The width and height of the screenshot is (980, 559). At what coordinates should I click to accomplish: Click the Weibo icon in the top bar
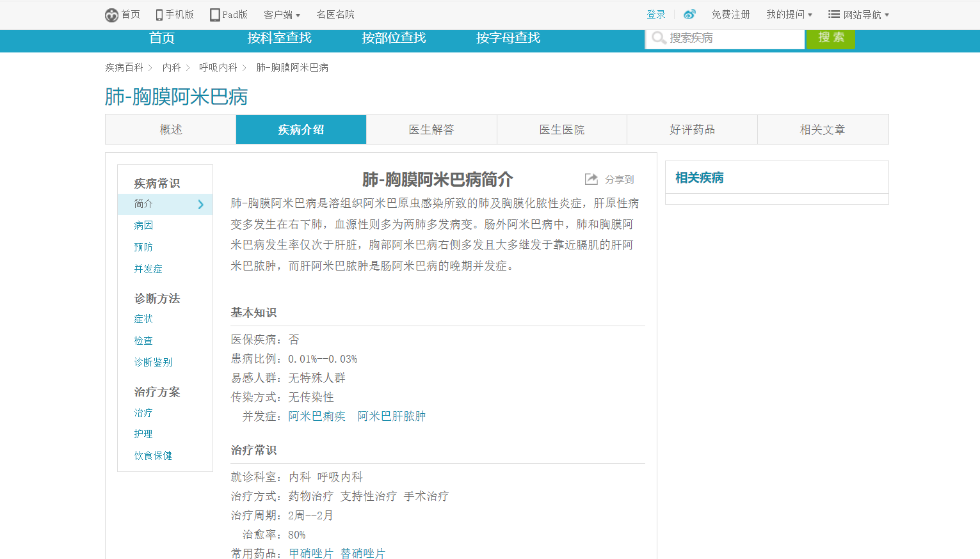(689, 14)
